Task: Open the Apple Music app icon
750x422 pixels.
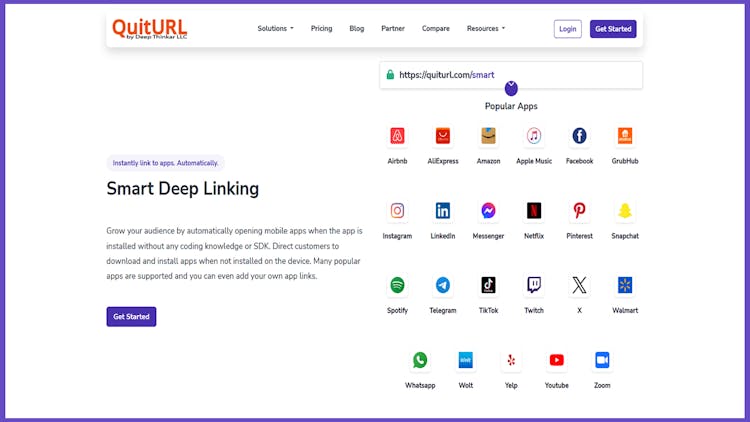Action: click(534, 136)
